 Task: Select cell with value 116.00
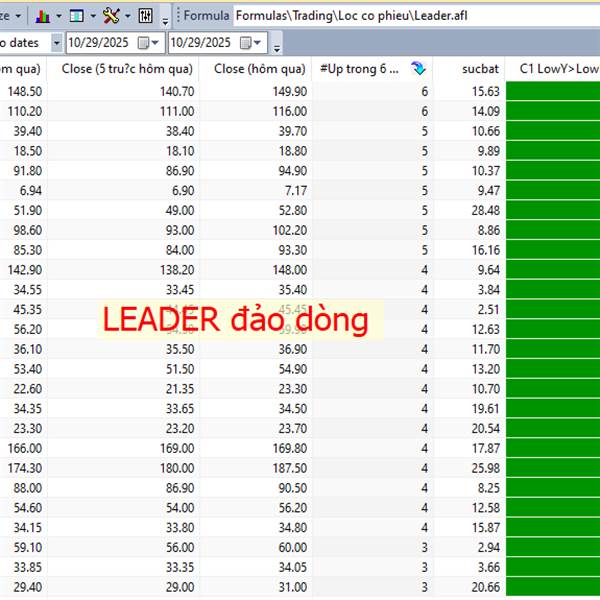click(255, 111)
